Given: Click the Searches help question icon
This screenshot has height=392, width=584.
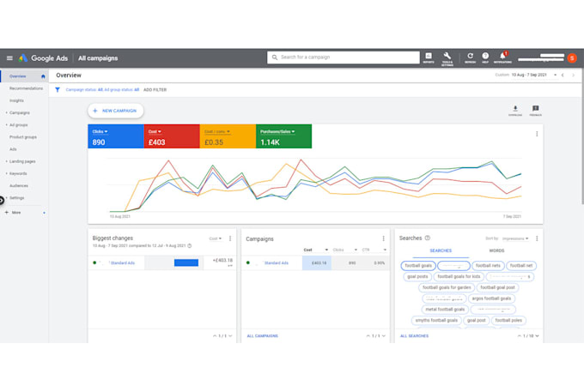Looking at the screenshot, I should tap(428, 238).
